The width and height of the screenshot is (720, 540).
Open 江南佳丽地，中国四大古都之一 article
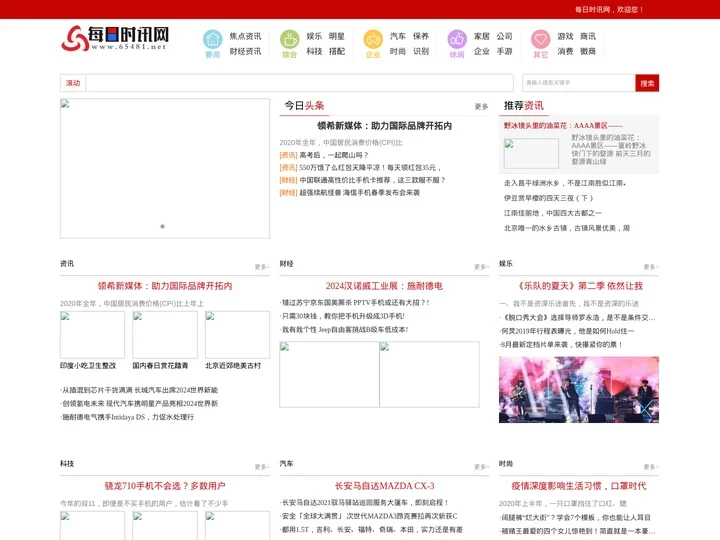pyautogui.click(x=552, y=213)
